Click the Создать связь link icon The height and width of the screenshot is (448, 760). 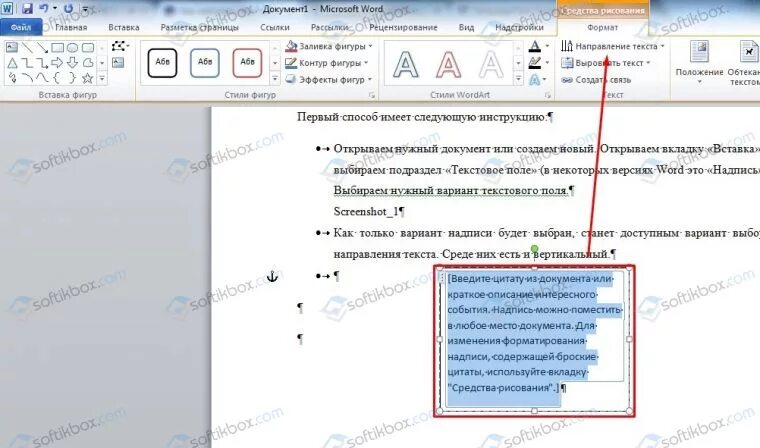tap(567, 80)
